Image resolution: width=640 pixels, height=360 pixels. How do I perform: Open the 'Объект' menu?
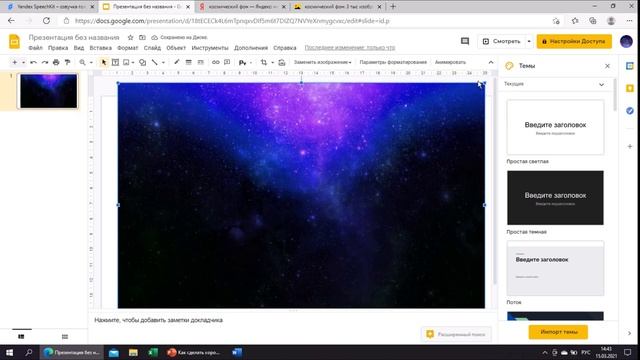point(176,48)
